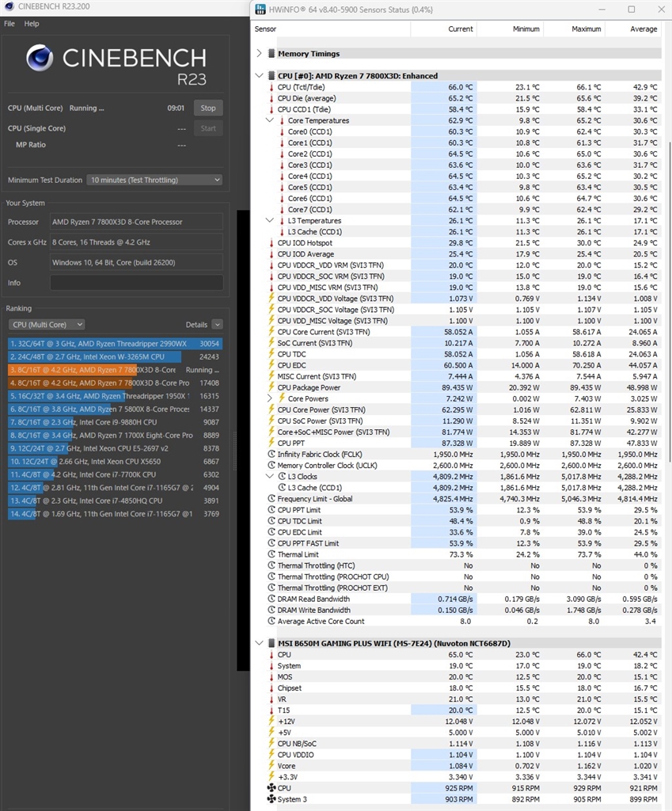Click lightning icon beside CPU Package Power
672x811 pixels.
(x=271, y=387)
